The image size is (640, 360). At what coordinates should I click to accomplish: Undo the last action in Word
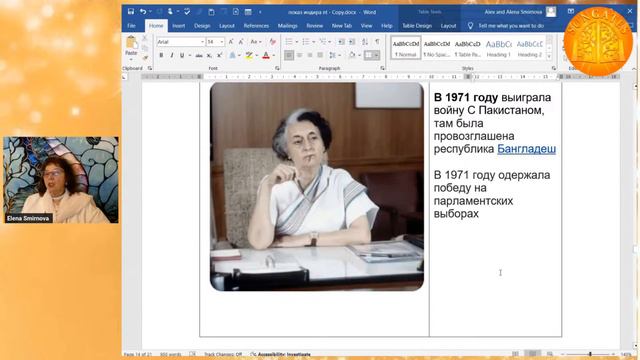pos(143,11)
